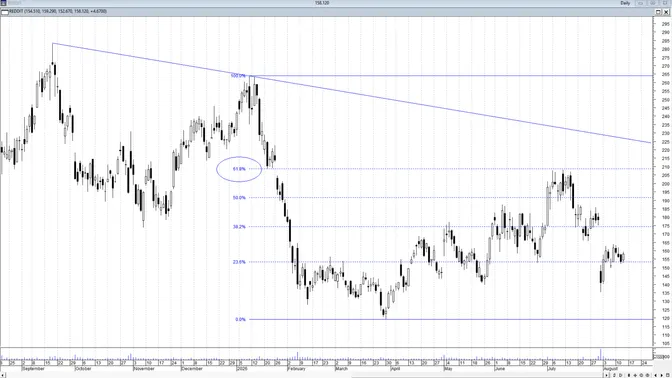Click the June label on the date axis
The width and height of the screenshot is (672, 378).
499,369
